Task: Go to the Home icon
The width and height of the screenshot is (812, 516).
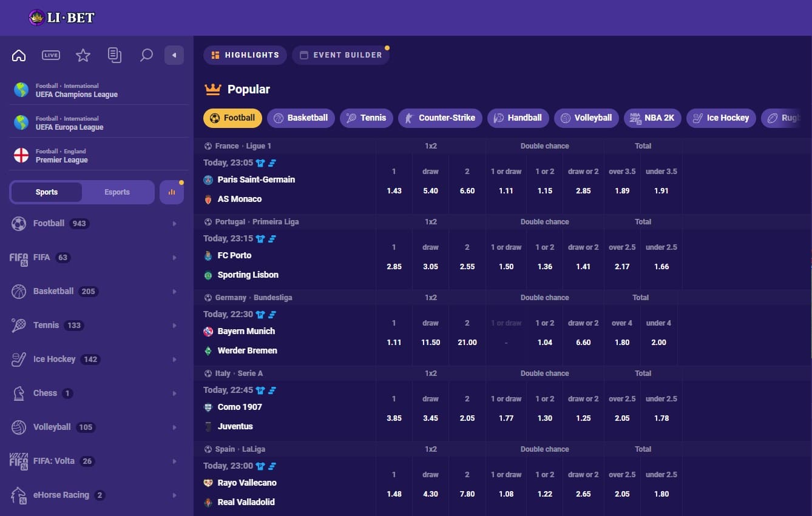Action: 19,56
